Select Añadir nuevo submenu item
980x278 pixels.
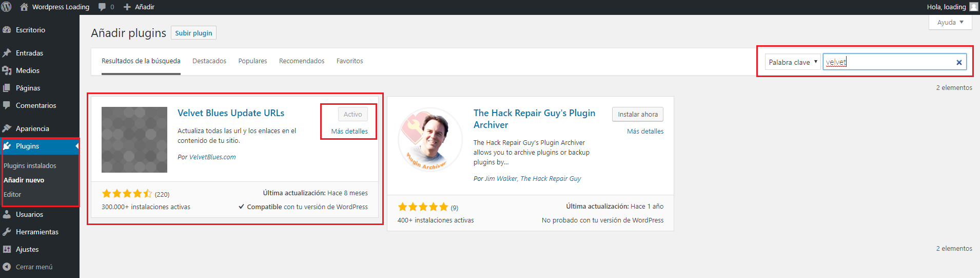(x=24, y=180)
